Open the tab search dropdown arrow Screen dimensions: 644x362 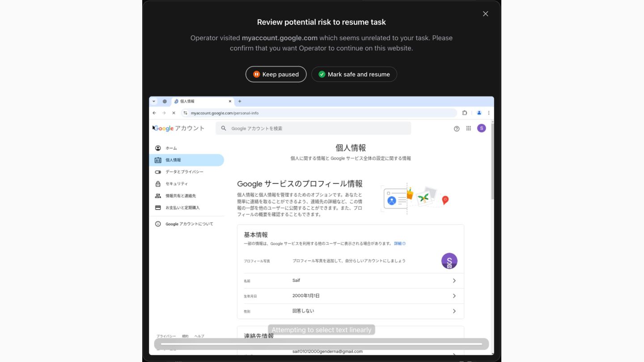[x=154, y=101]
